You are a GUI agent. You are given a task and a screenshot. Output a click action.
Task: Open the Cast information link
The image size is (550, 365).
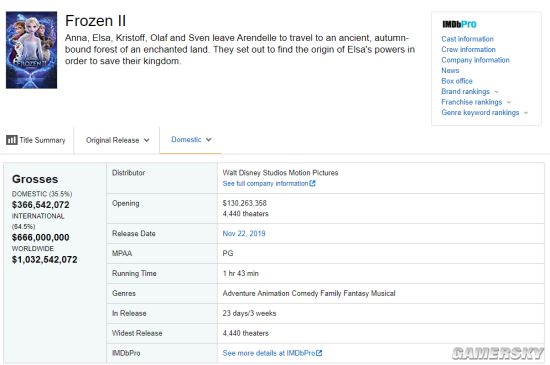(467, 39)
